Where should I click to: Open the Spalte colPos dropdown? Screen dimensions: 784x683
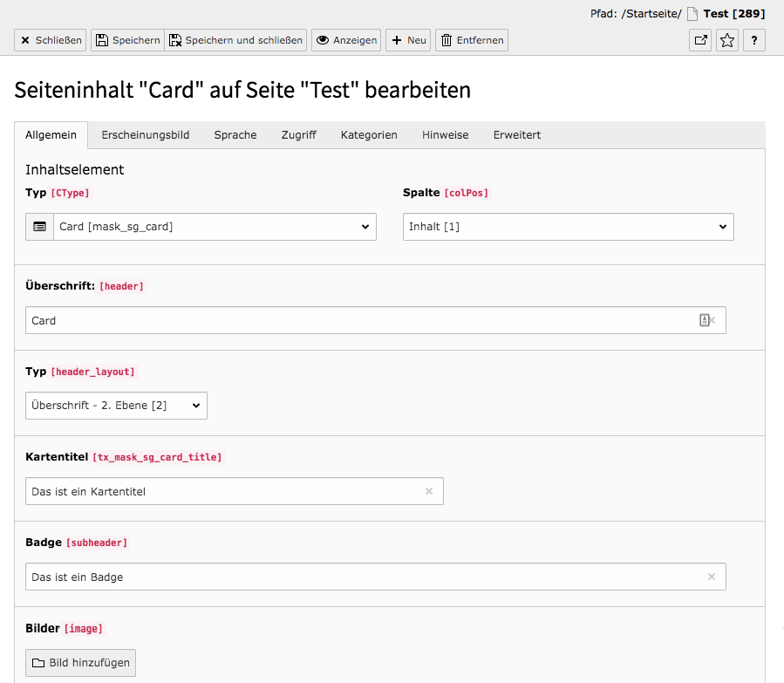coord(569,227)
